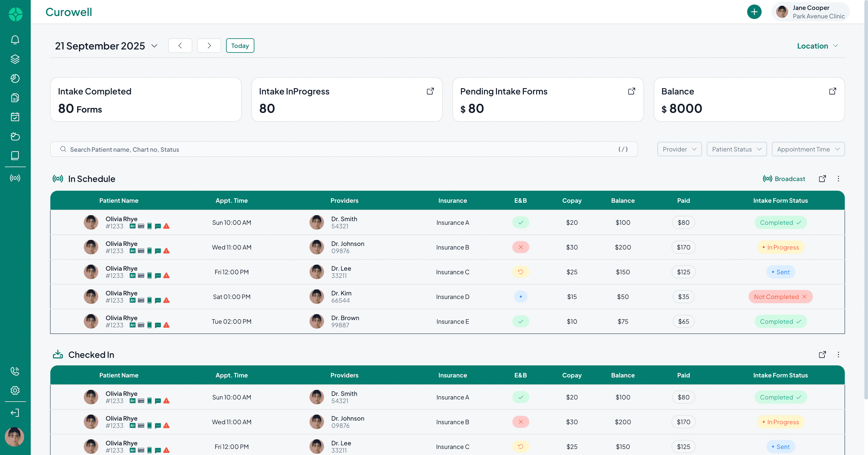Open the three-dot menu beside Broadcast

click(839, 179)
